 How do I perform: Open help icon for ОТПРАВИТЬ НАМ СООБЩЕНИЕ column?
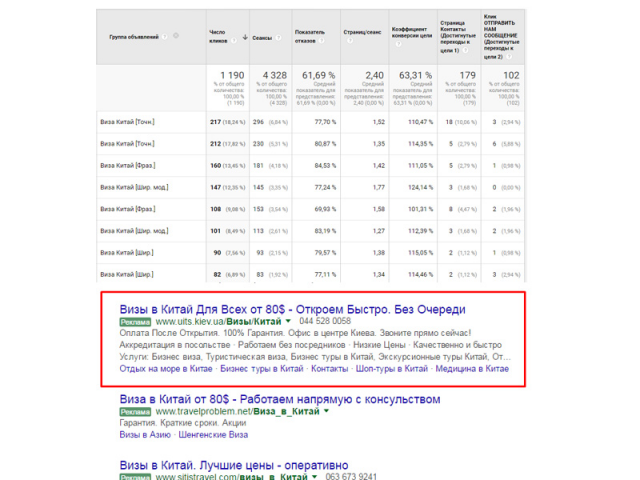click(x=509, y=57)
